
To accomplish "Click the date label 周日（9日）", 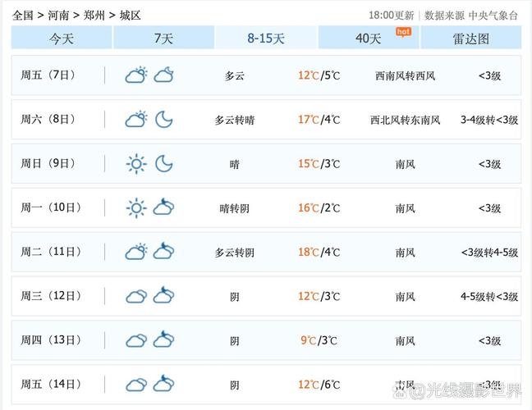I will [x=48, y=164].
